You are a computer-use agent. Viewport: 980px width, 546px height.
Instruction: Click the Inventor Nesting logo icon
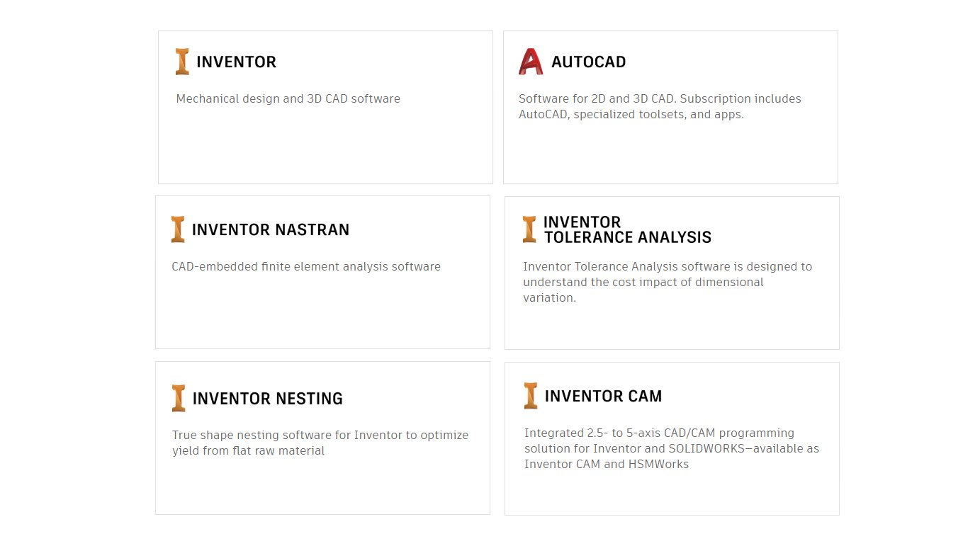179,398
